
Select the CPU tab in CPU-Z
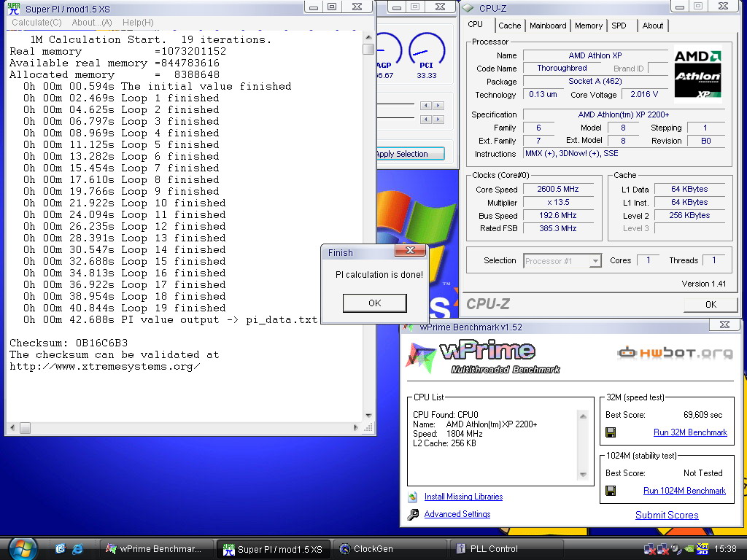point(475,24)
